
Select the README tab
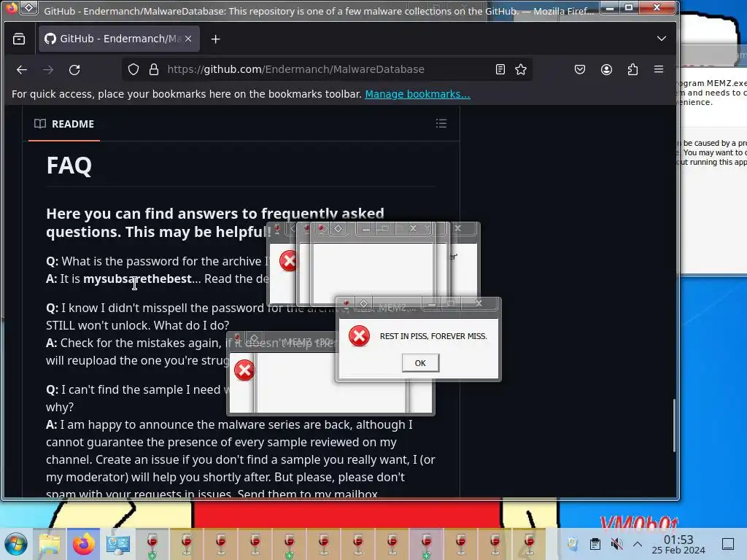[64, 124]
